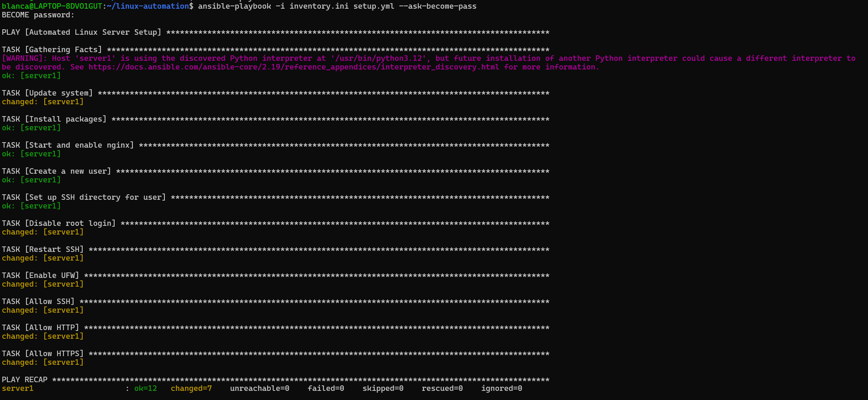Image resolution: width=868 pixels, height=400 pixels.
Task: Click the 'BECOME password:' prompt line
Action: click(38, 15)
